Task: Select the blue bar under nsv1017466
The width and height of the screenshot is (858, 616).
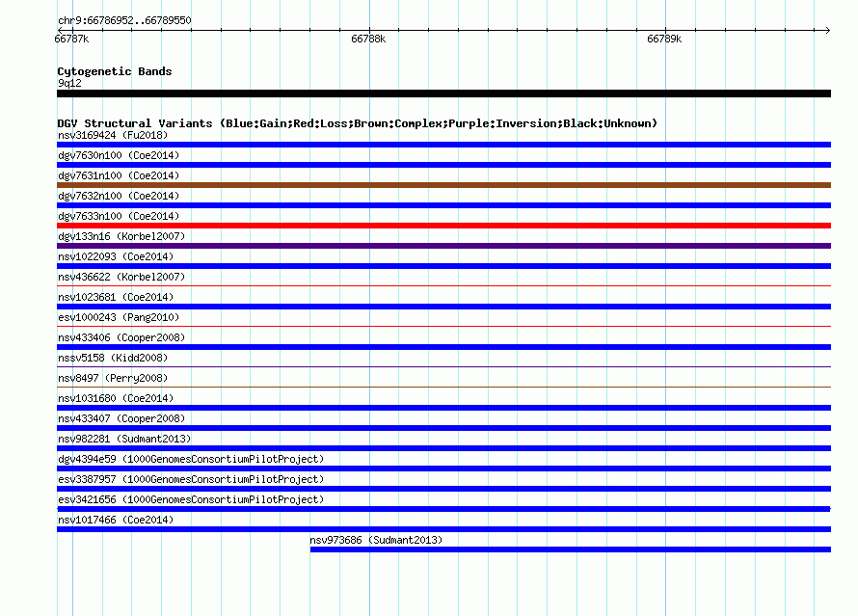Action: pos(443,529)
